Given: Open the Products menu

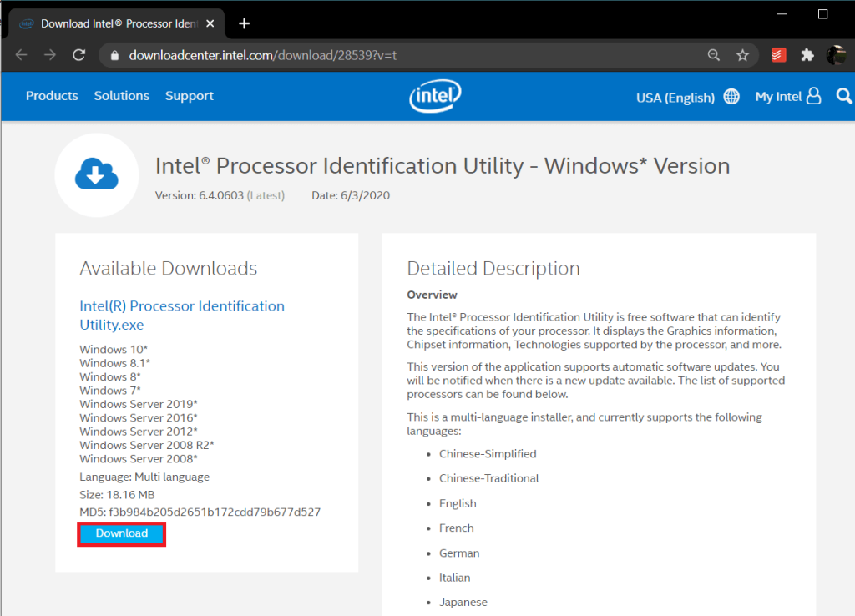Looking at the screenshot, I should (52, 96).
